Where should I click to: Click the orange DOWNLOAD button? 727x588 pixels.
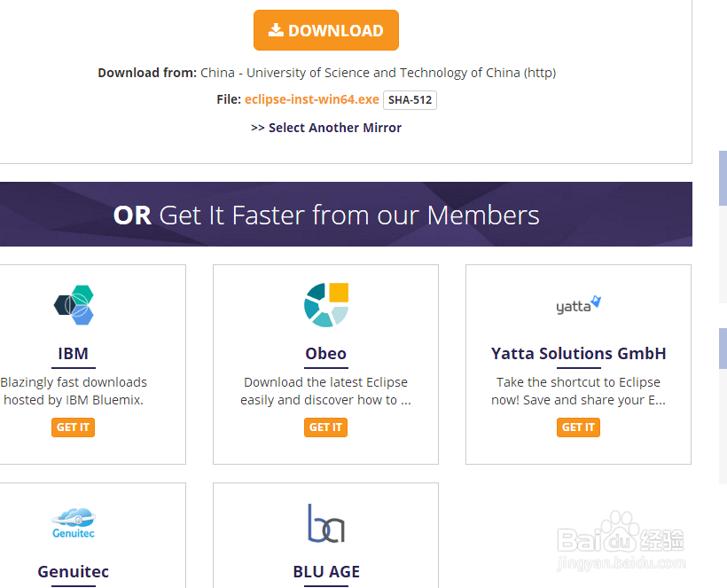[325, 30]
